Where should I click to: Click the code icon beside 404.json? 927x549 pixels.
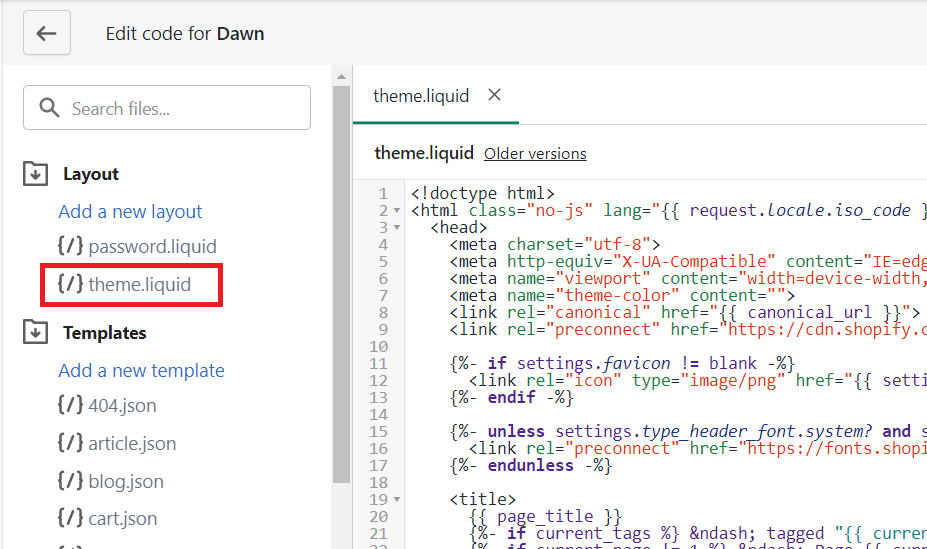[70, 405]
